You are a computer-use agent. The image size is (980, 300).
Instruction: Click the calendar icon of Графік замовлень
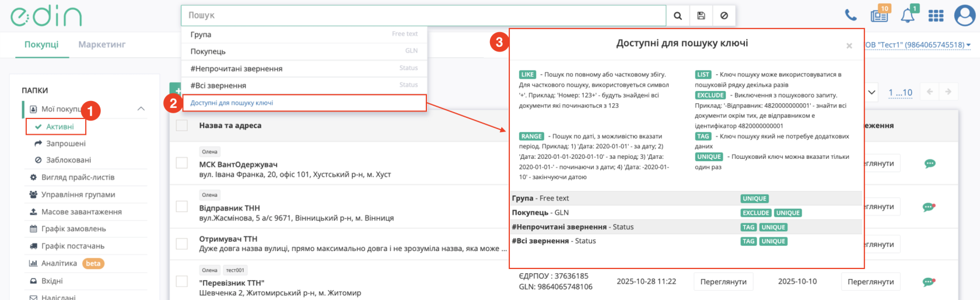[x=33, y=229]
